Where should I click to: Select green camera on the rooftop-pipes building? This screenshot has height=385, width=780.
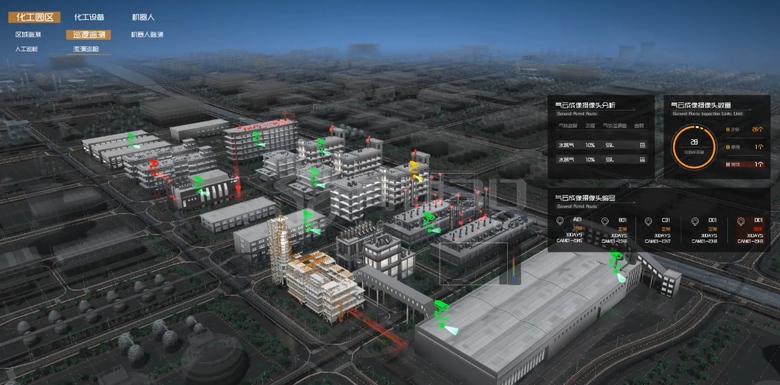click(x=431, y=223)
